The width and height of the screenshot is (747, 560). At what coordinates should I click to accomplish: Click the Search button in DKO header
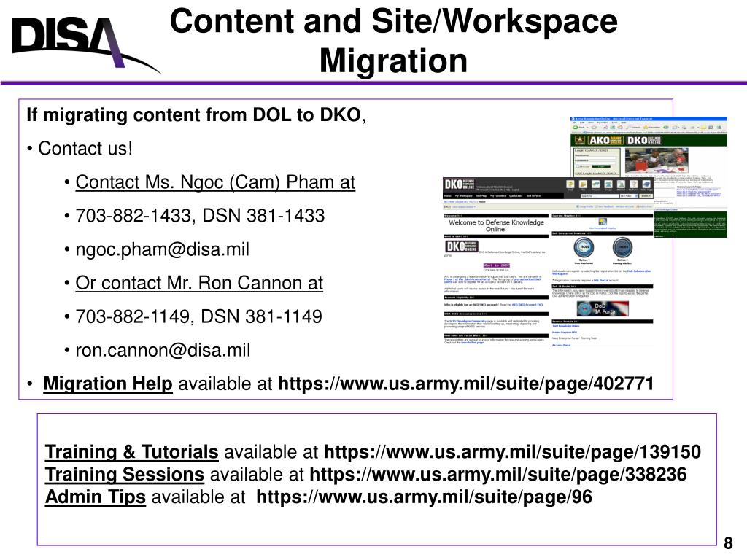[x=646, y=195]
